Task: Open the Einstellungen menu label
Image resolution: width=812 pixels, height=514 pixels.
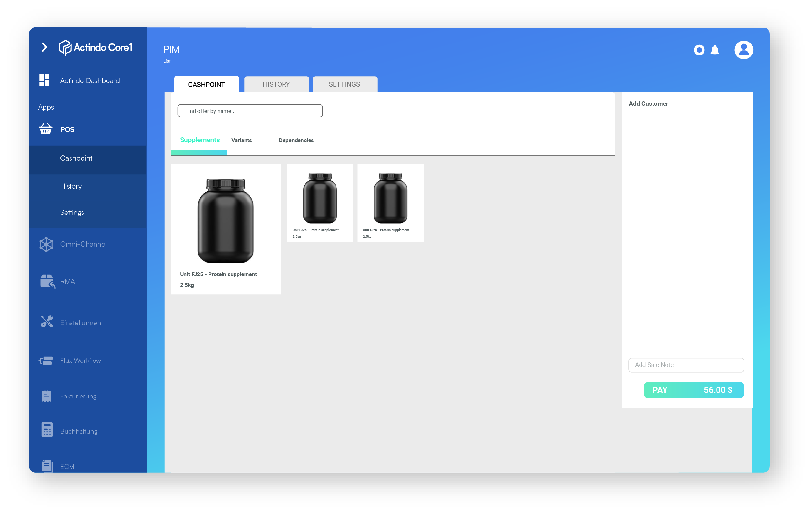Action: (x=81, y=323)
